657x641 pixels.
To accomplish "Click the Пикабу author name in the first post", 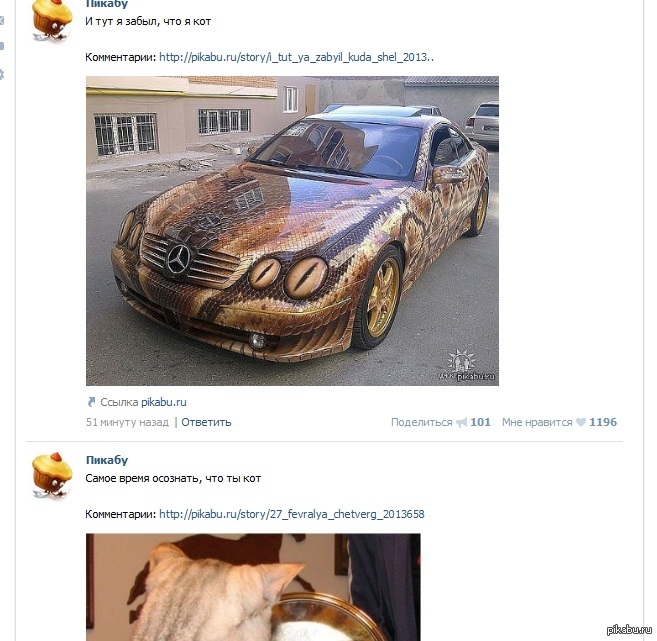I will [107, 4].
